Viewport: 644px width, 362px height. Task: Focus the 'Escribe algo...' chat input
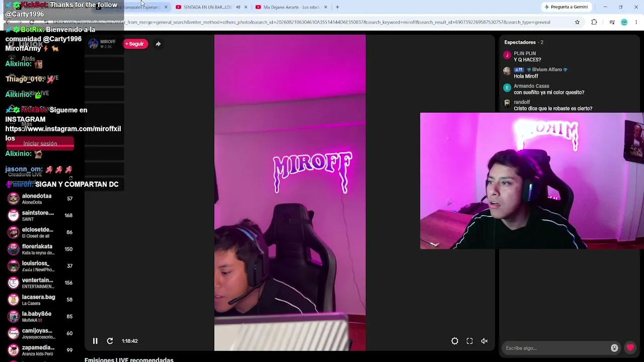pos(556,348)
